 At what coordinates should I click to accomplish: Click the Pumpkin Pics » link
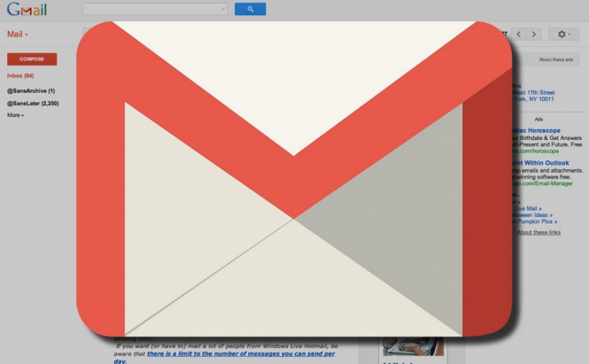[x=537, y=221]
